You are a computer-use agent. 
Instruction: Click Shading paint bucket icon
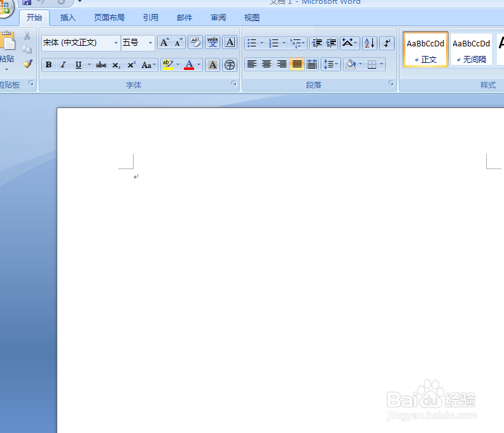click(x=351, y=64)
